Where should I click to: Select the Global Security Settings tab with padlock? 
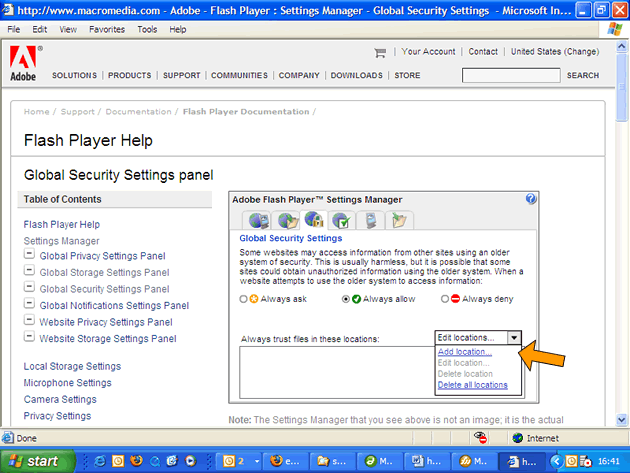(x=314, y=219)
